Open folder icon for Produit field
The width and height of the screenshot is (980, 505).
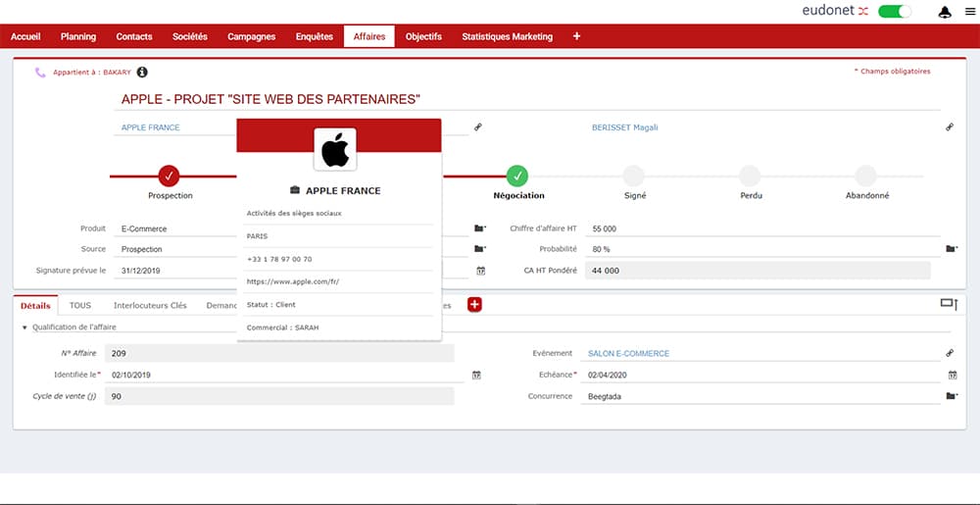click(480, 228)
